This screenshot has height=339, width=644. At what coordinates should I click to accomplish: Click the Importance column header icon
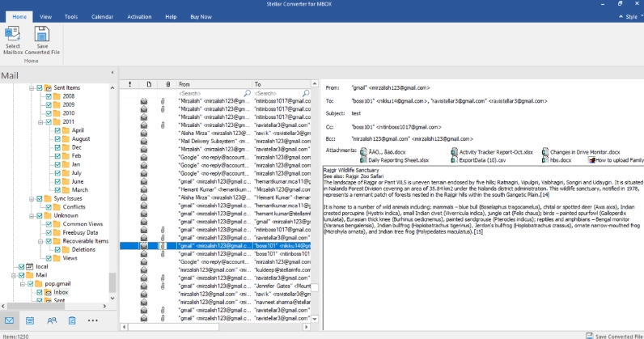pos(129,84)
